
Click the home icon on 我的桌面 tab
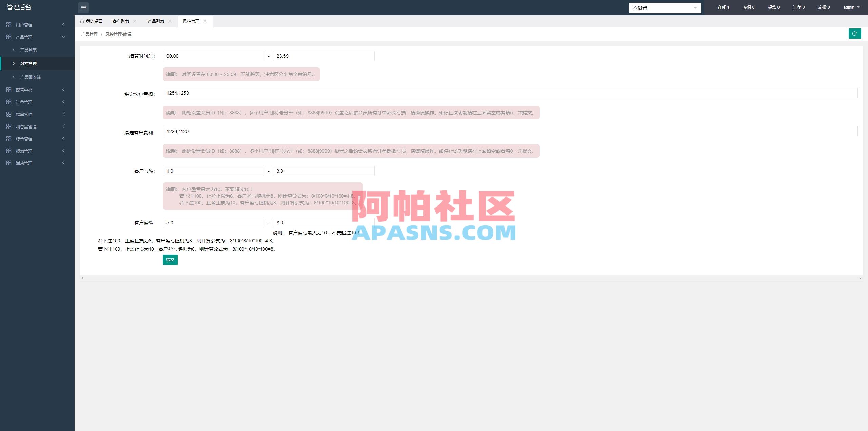[x=82, y=21]
